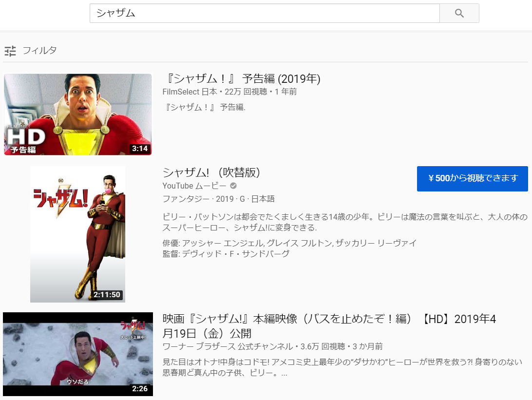532x400 pixels.
Task: Open the 『シャザム！』 予告編 (2019年) title link
Action: 242,79
